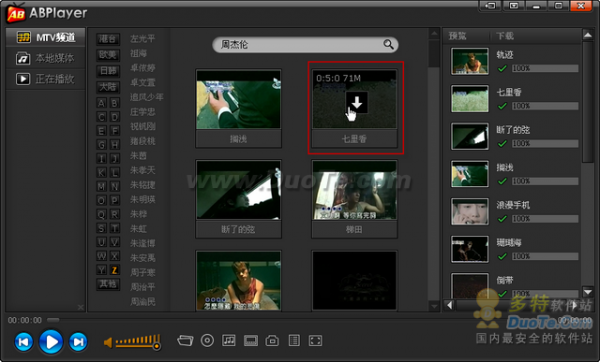This screenshot has width=600, height=362.
Task: Click the music notes icon in bottom toolbar
Action: pos(229,340)
